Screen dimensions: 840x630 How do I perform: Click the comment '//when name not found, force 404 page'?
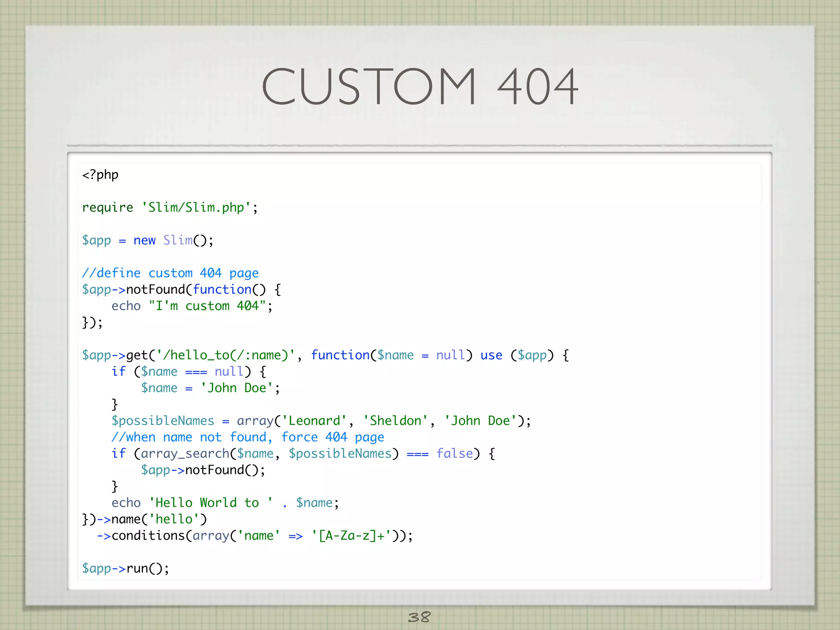click(248, 437)
